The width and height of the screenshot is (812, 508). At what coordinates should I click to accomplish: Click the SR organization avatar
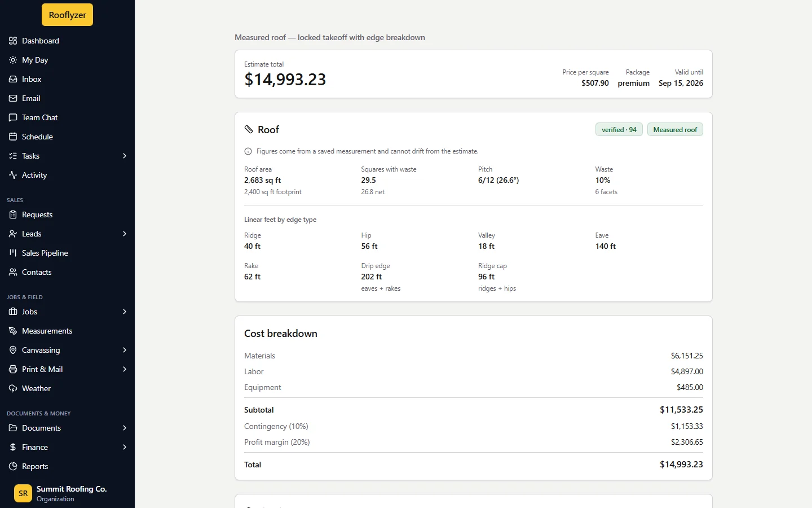(23, 493)
